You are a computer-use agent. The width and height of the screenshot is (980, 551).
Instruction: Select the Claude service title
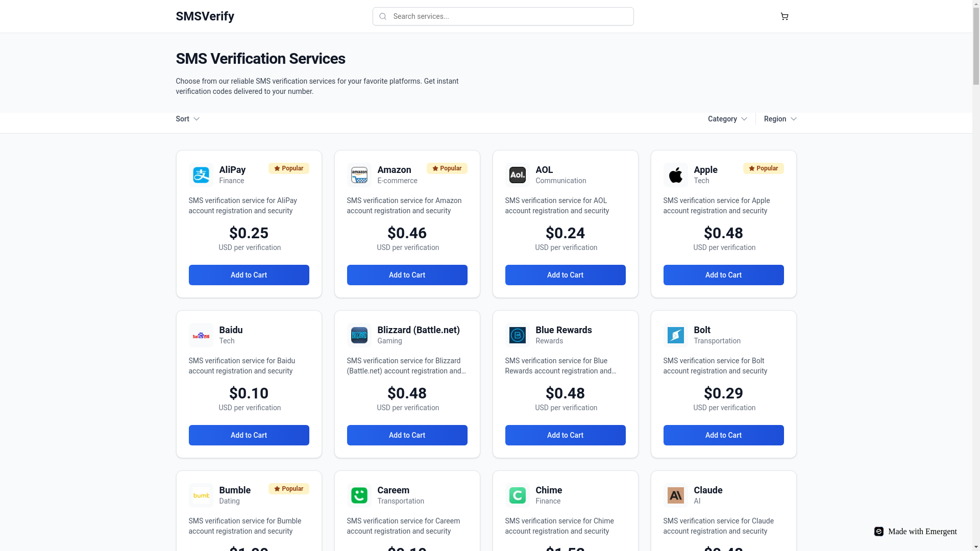[708, 490]
